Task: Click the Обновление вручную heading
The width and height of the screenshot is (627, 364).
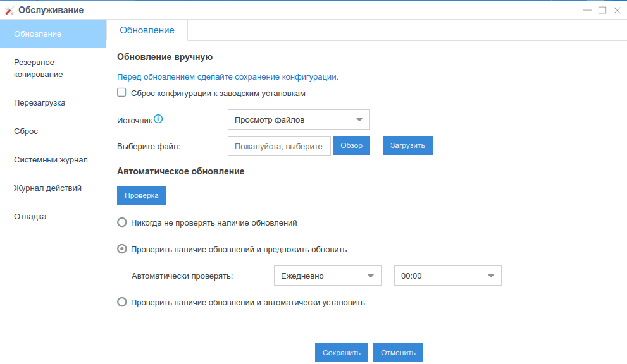Action: click(165, 57)
